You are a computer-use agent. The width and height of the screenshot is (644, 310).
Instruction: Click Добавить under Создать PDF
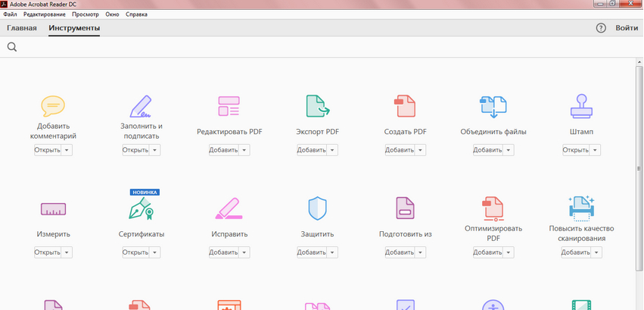tap(400, 150)
